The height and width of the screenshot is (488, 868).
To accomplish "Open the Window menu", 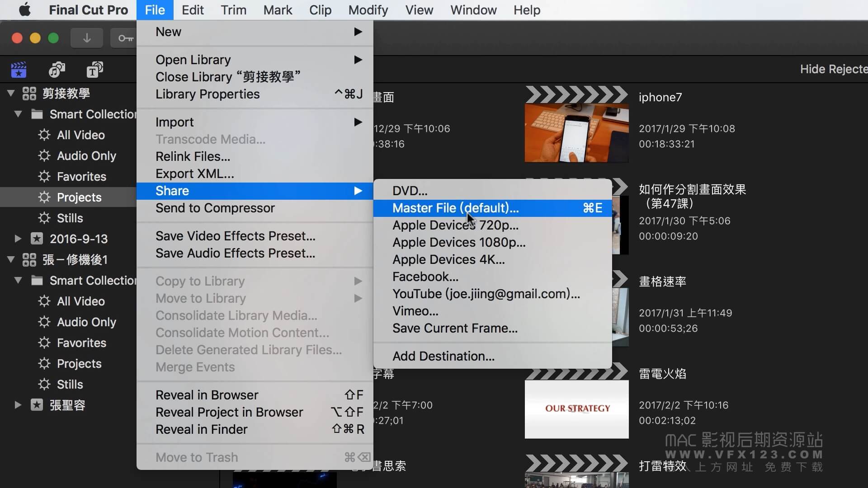I will (473, 10).
